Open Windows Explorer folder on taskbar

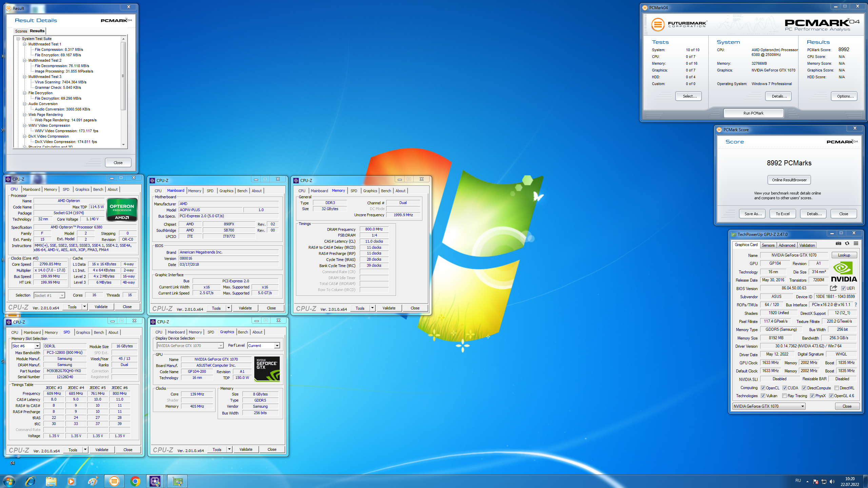[51, 481]
